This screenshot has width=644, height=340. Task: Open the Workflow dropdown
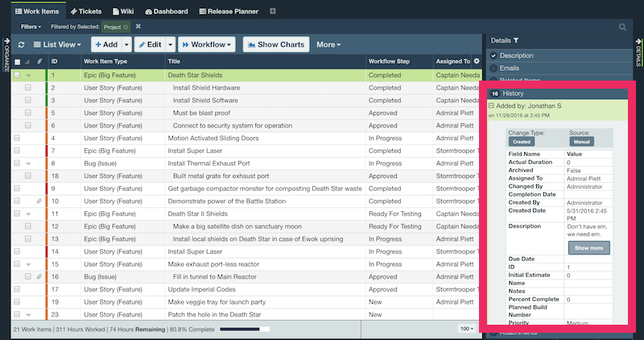click(207, 44)
